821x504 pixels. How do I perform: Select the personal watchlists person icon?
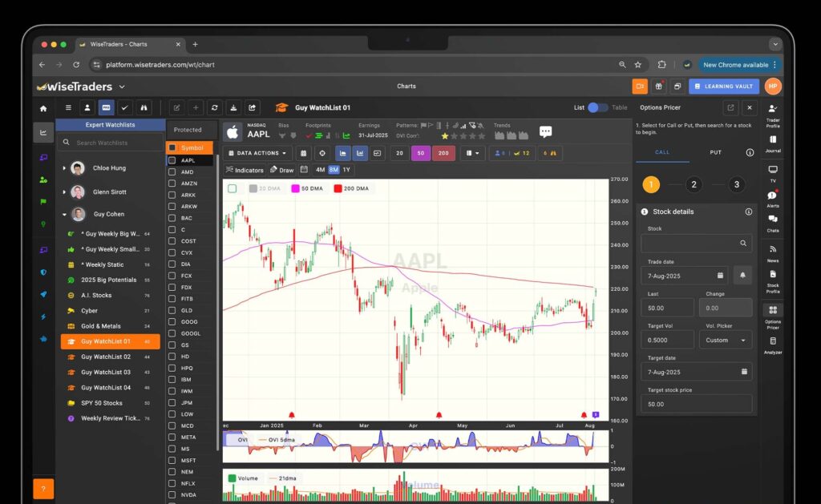[x=87, y=108]
